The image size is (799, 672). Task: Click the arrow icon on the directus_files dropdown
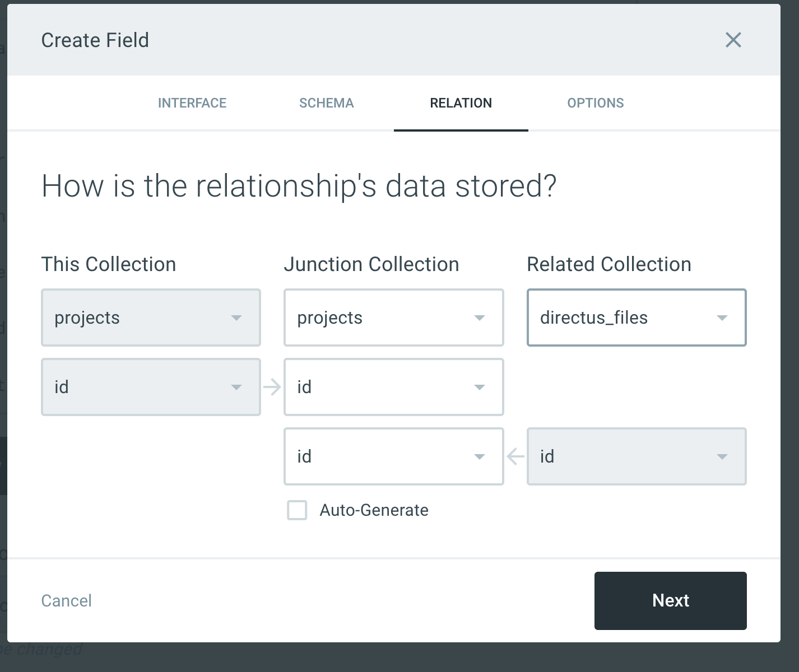pyautogui.click(x=722, y=318)
